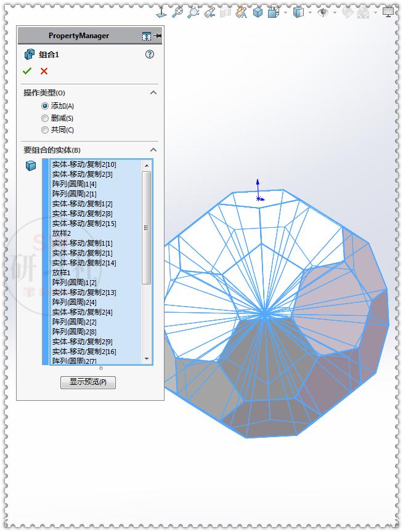This screenshot has height=532, width=403.
Task: Click the monitor display icon
Action: (x=388, y=12)
